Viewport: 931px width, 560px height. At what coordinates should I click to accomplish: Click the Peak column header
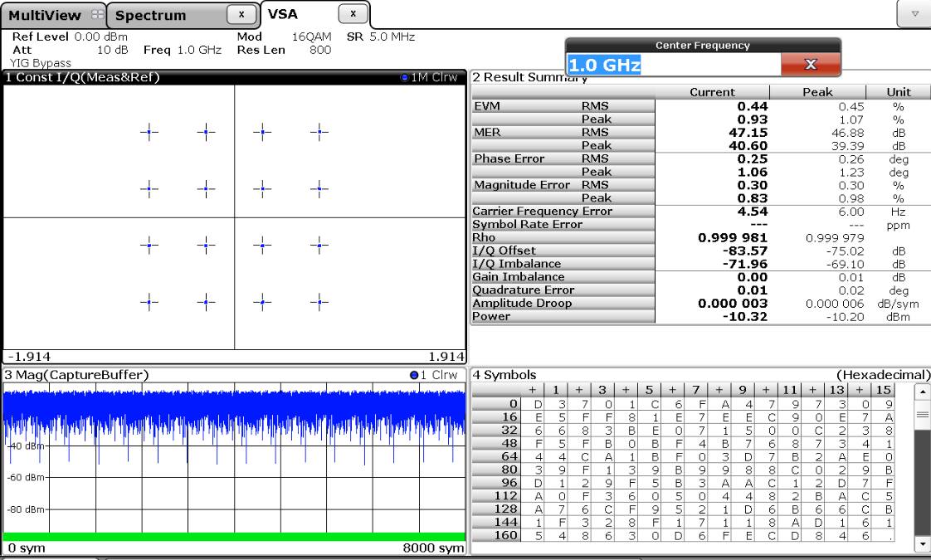[817, 92]
